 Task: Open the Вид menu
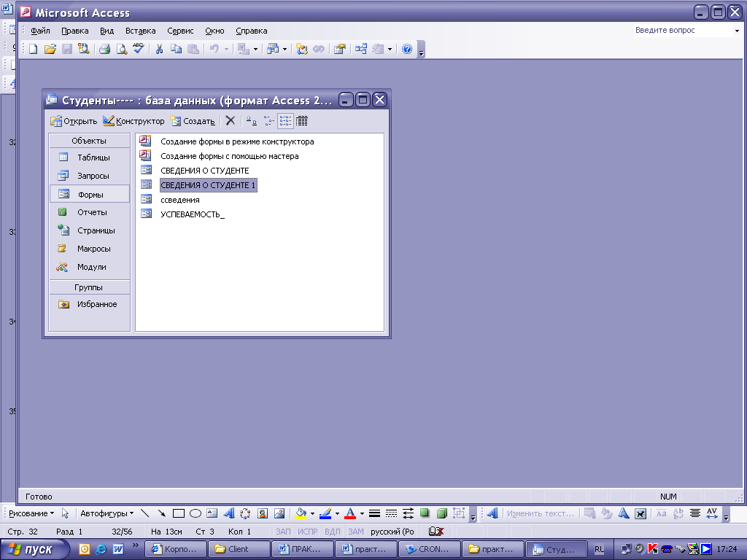click(107, 31)
